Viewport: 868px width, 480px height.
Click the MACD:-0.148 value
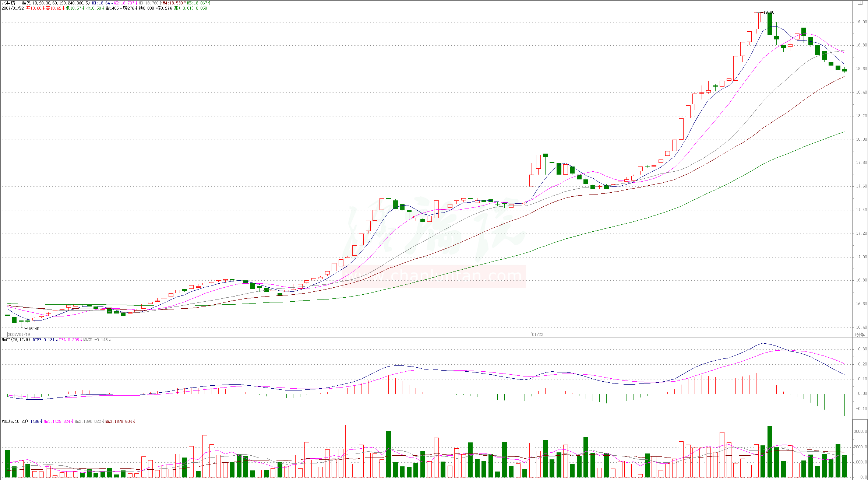tap(95, 340)
